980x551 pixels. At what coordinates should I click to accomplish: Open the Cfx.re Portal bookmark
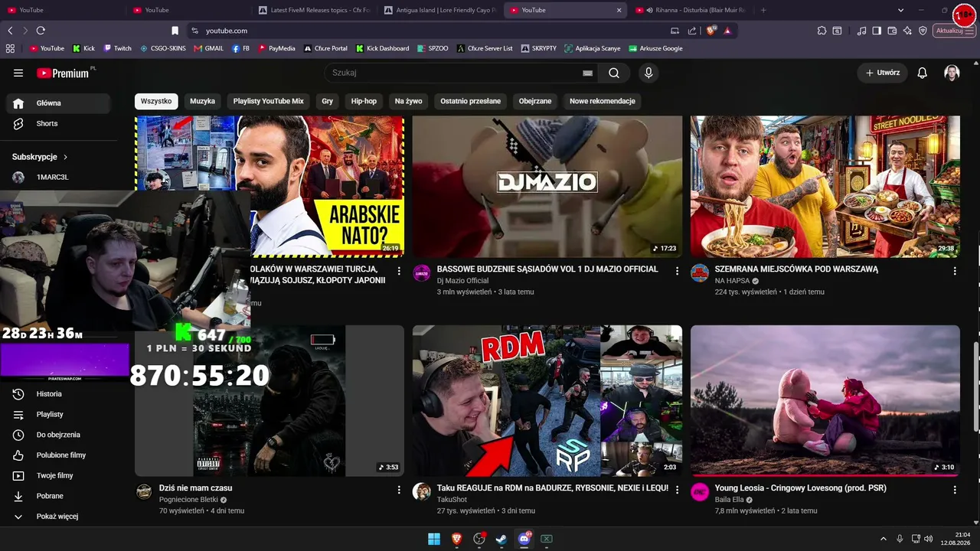(x=325, y=48)
